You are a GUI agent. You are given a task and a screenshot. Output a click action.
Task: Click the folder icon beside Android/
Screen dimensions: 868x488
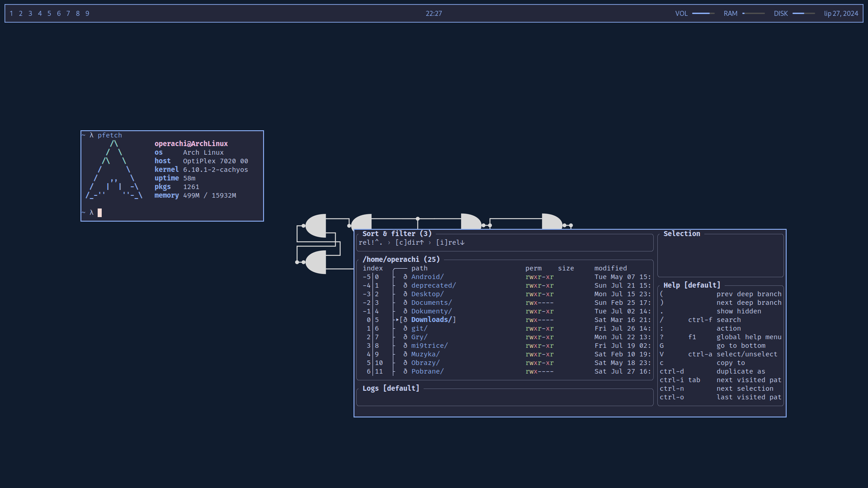click(405, 277)
